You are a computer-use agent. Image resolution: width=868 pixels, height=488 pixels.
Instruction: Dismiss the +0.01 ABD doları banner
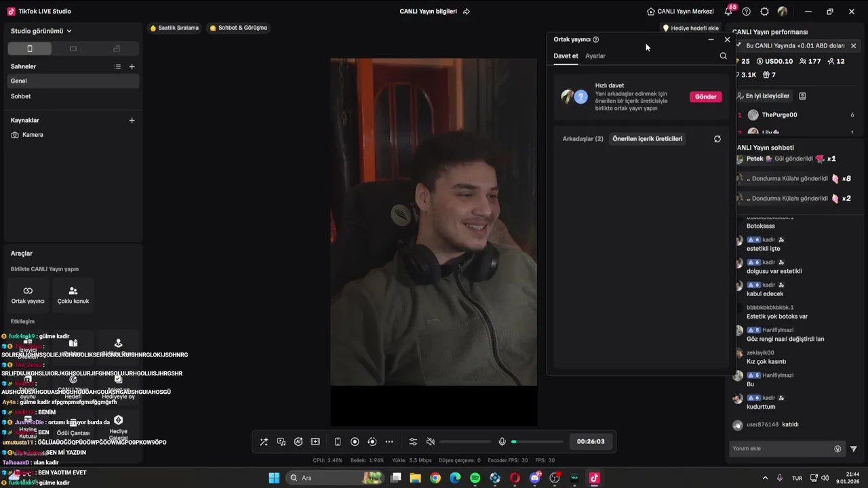853,46
